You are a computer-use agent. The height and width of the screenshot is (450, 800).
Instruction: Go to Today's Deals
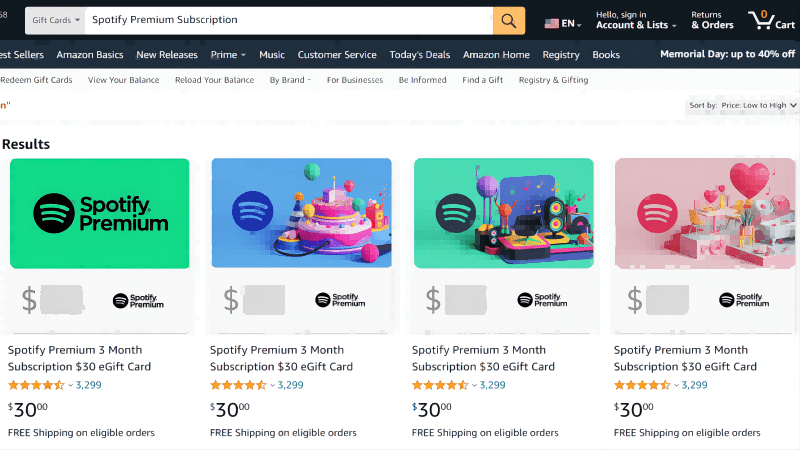420,55
